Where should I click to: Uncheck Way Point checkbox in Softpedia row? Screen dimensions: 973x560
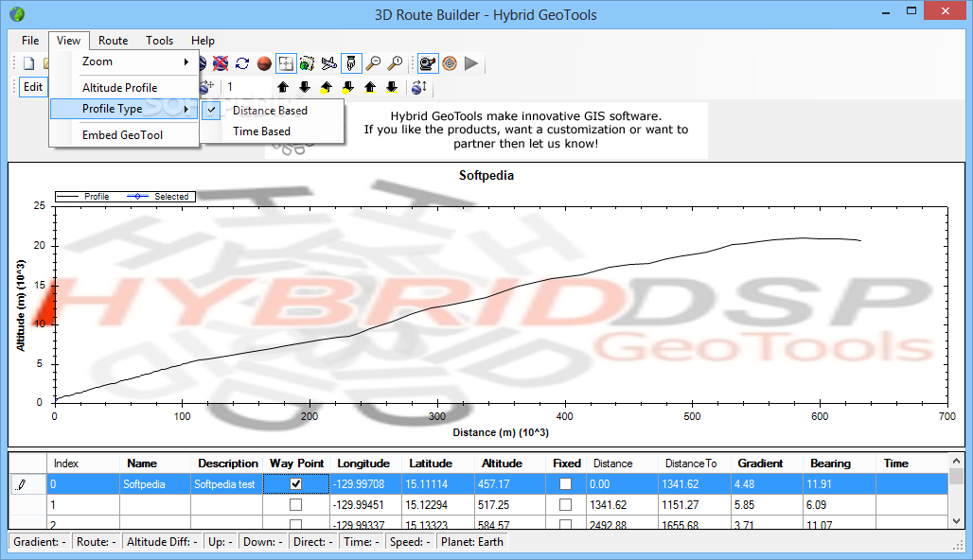[296, 484]
